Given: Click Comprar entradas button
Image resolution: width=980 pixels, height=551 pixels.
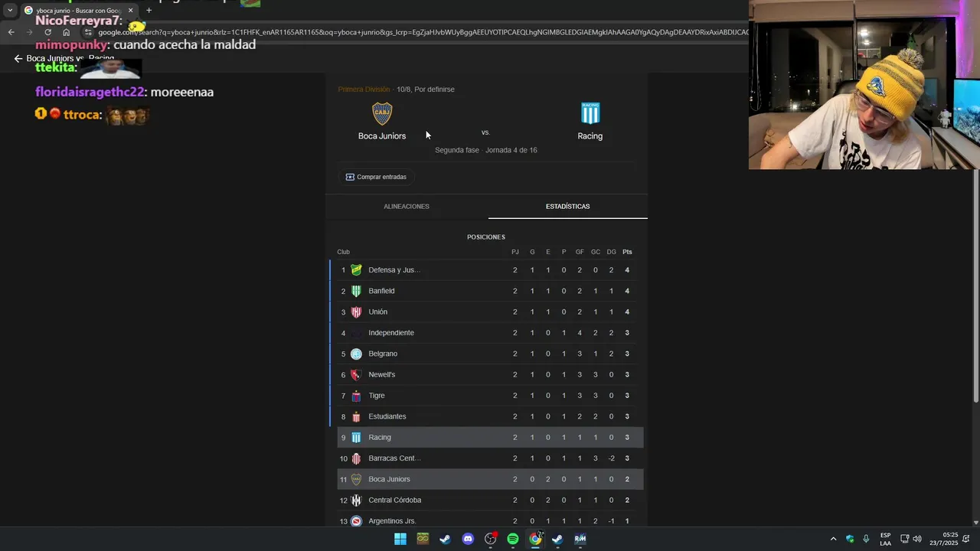Looking at the screenshot, I should [376, 177].
